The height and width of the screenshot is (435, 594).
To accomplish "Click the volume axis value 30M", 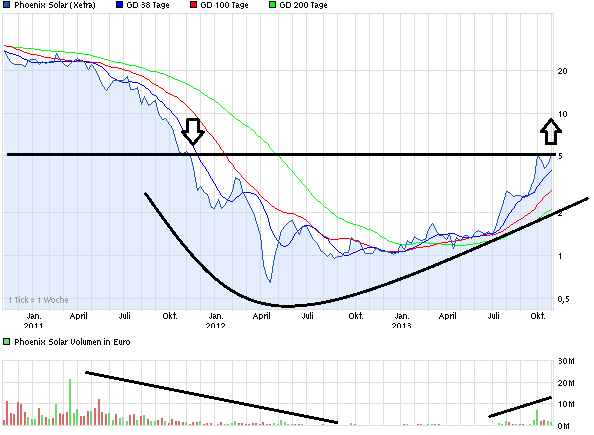I will point(566,361).
